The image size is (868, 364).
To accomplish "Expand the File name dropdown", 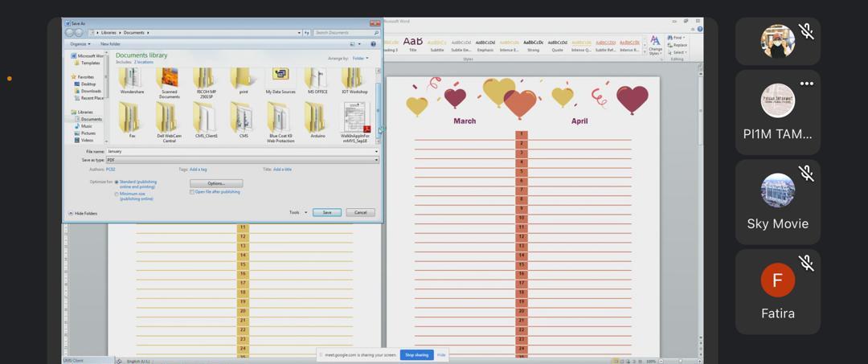I will tap(376, 151).
